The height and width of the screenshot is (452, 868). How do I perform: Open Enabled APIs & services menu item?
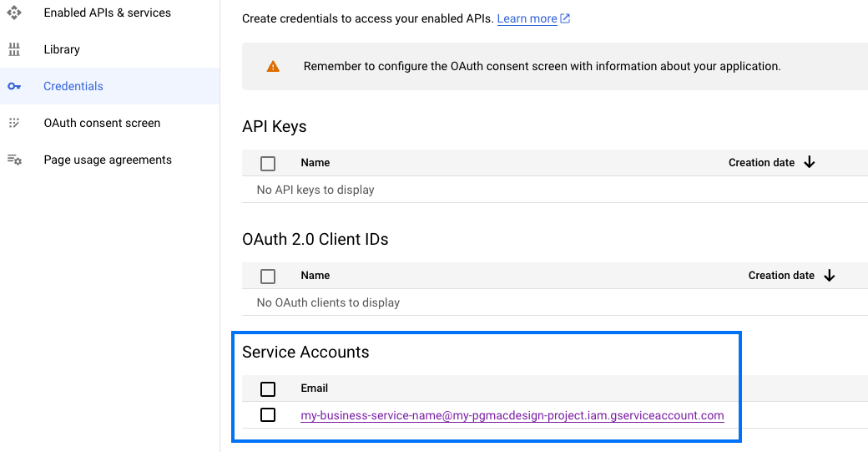click(107, 13)
